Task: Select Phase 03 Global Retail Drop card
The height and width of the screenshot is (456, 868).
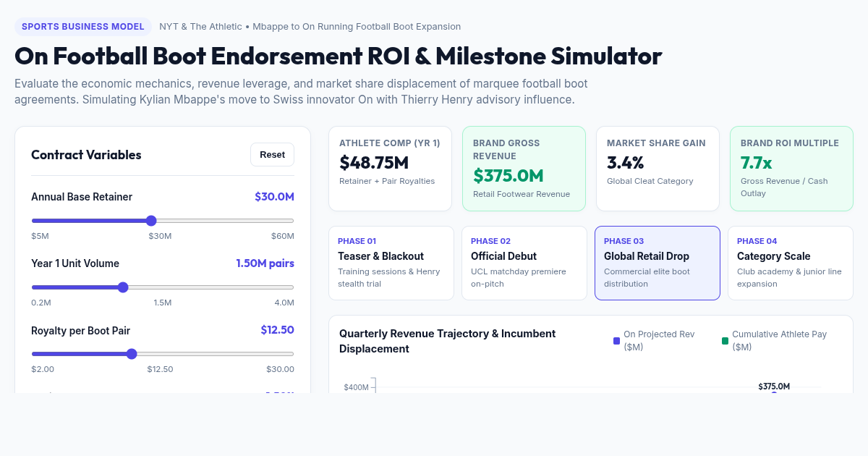Action: (x=658, y=263)
